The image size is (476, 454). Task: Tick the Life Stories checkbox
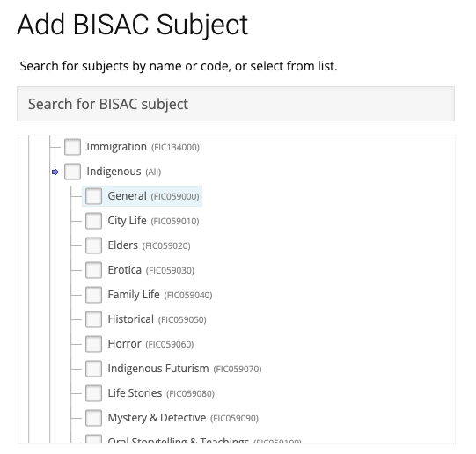pyautogui.click(x=93, y=393)
